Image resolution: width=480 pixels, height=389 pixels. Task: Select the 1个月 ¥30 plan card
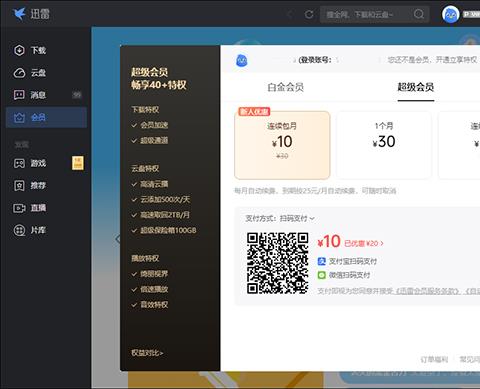point(384,145)
